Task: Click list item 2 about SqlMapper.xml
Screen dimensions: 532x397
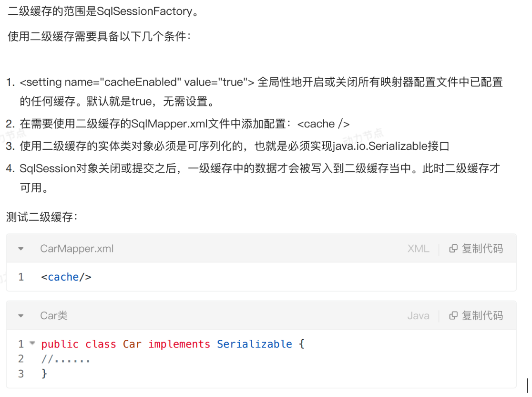Action: click(x=178, y=124)
